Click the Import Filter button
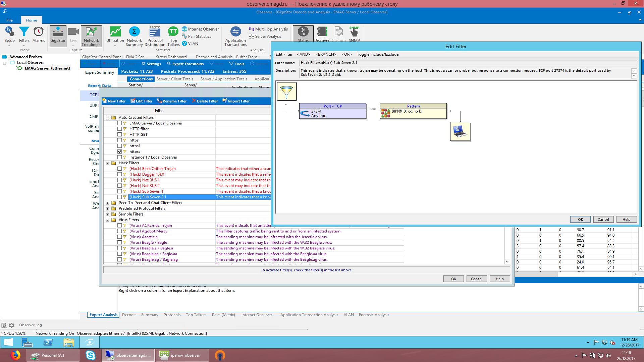The height and width of the screenshot is (362, 644). coord(236,101)
